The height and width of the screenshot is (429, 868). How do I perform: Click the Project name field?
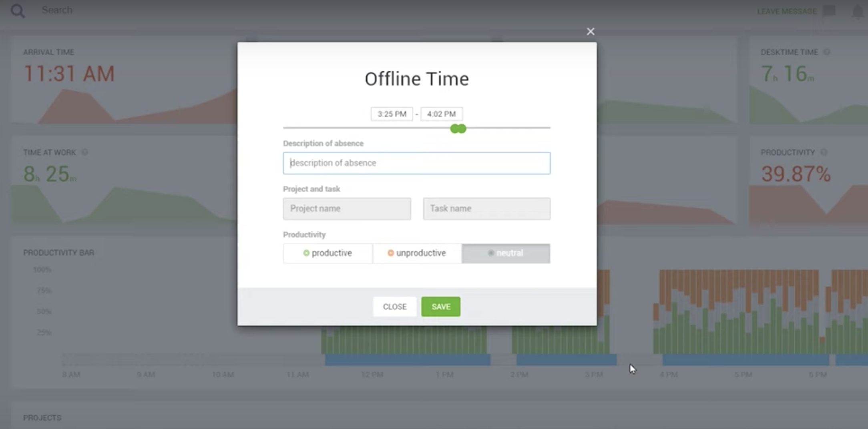pos(347,208)
